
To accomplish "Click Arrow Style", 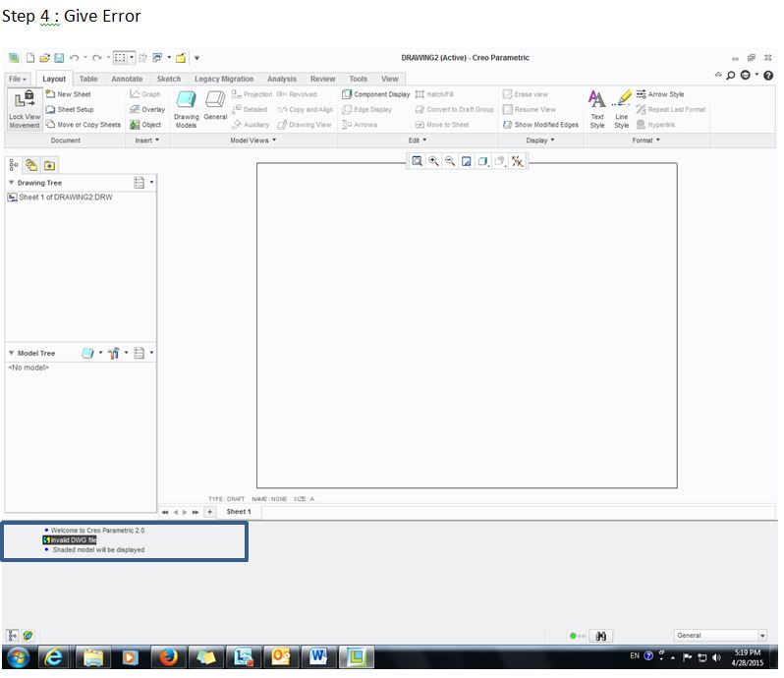I will pyautogui.click(x=660, y=94).
